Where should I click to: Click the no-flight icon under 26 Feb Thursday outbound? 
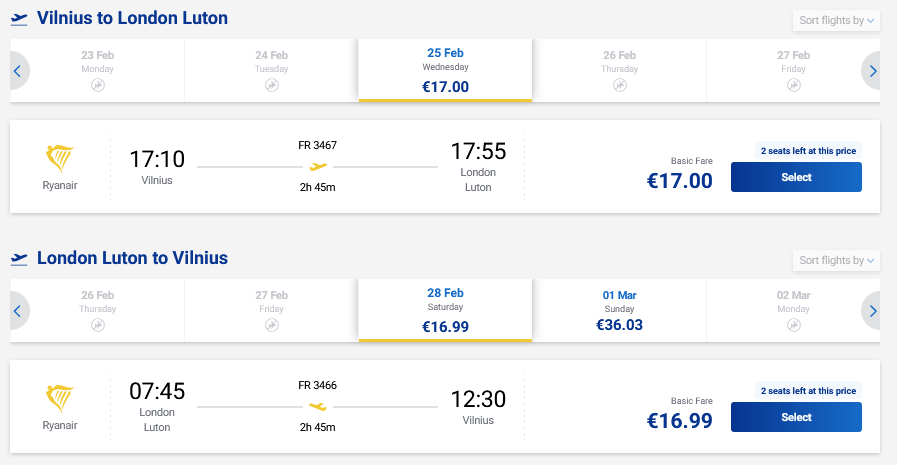pyautogui.click(x=620, y=86)
